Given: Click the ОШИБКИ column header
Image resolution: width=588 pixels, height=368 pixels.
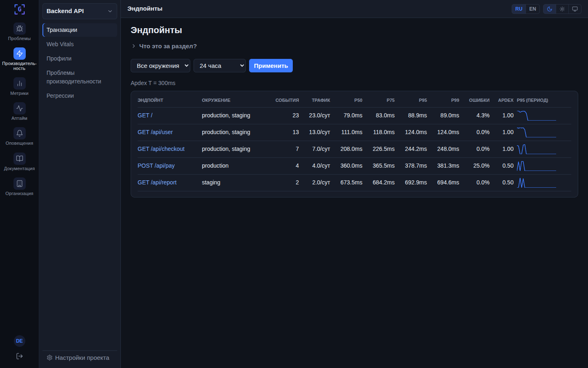Looking at the screenshot, I should point(479,100).
